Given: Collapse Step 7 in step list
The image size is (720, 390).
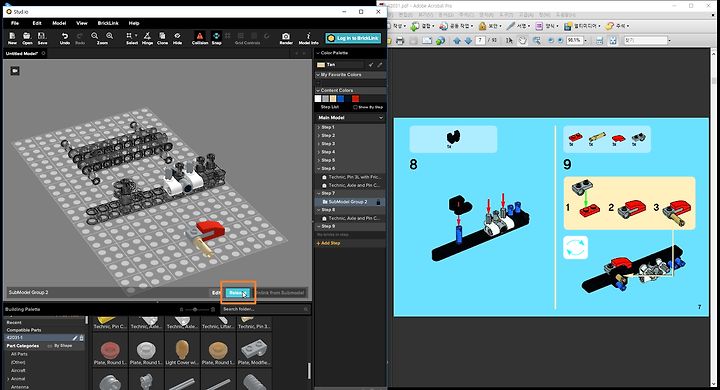Looking at the screenshot, I should point(319,193).
